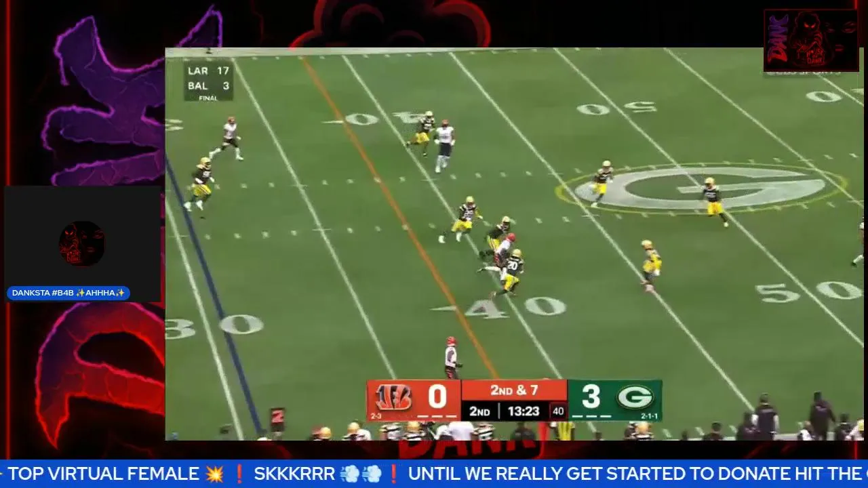Click the large G midfield logo in the video

coord(701,188)
